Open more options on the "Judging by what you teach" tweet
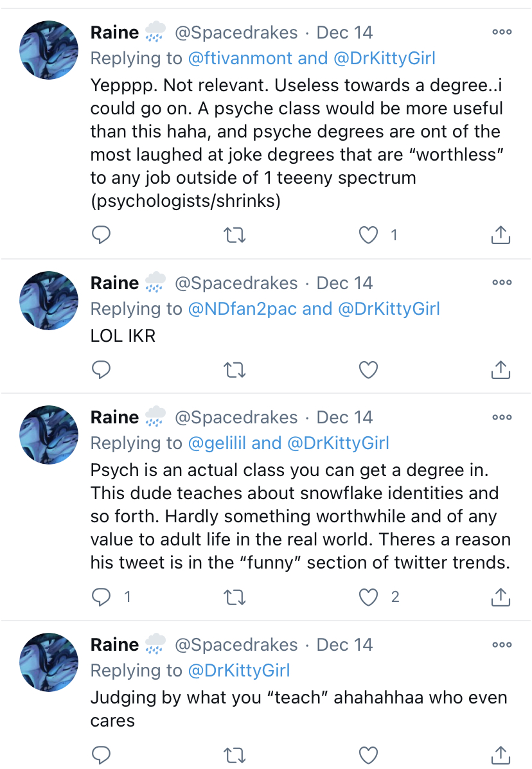532x769 pixels. click(x=502, y=645)
